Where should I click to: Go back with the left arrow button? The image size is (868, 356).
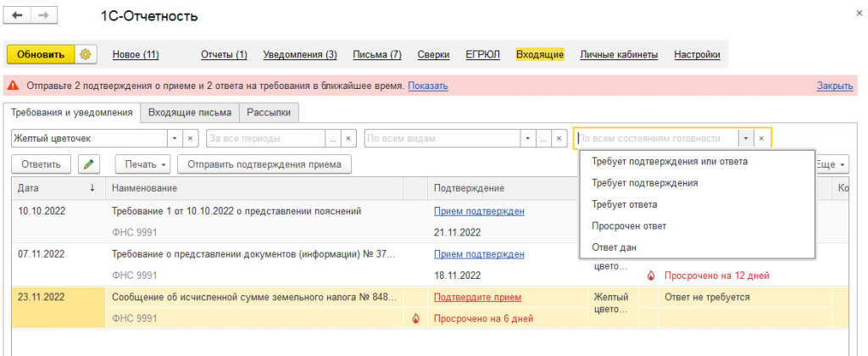(x=17, y=15)
